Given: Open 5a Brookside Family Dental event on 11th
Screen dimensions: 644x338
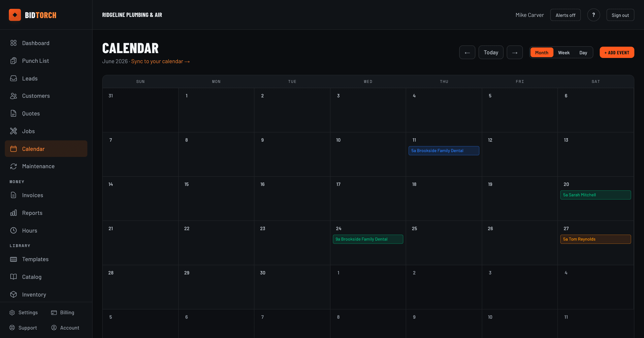Looking at the screenshot, I should 444,150.
